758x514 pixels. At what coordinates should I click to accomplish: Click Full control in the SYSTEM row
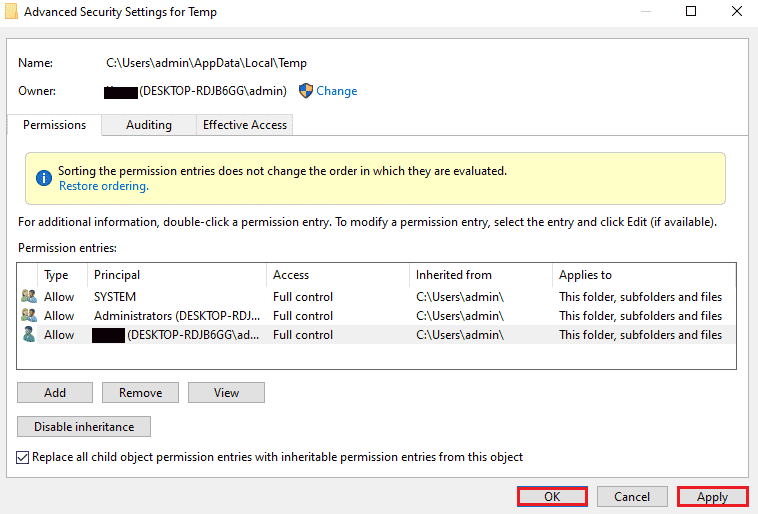303,296
